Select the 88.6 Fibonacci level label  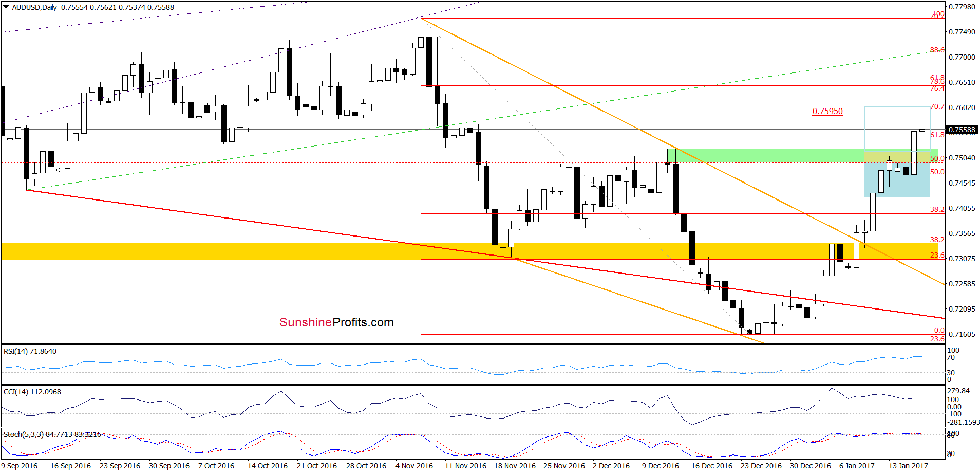pyautogui.click(x=937, y=50)
